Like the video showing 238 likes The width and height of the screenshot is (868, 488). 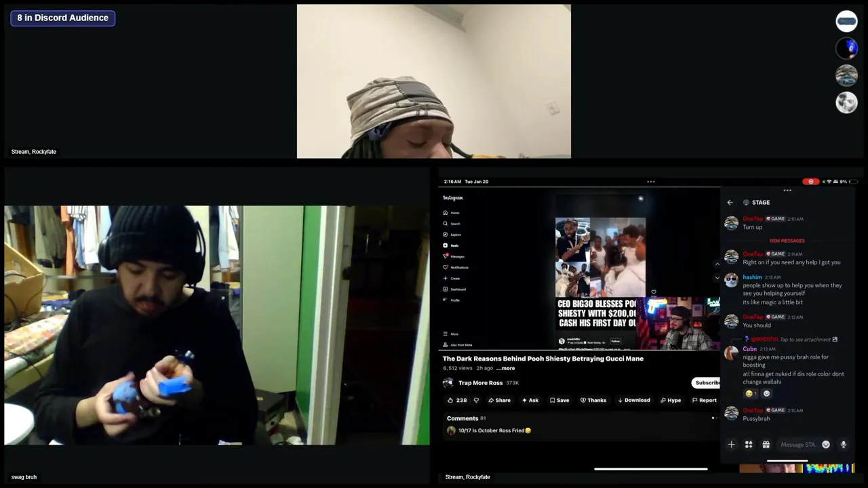pyautogui.click(x=457, y=401)
